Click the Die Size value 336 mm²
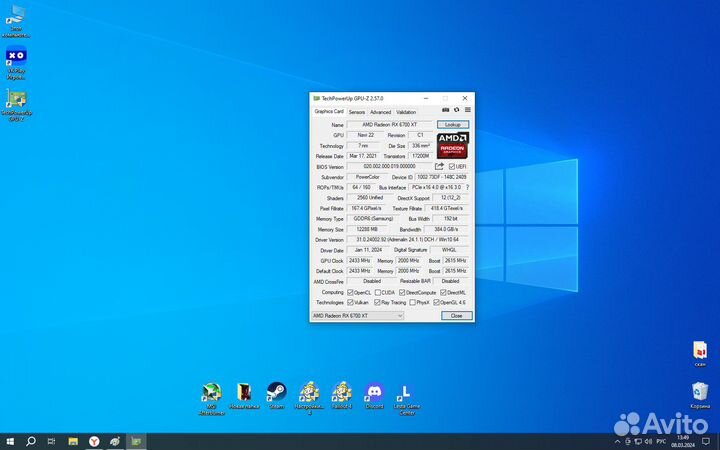The width and height of the screenshot is (720, 450). (420, 146)
